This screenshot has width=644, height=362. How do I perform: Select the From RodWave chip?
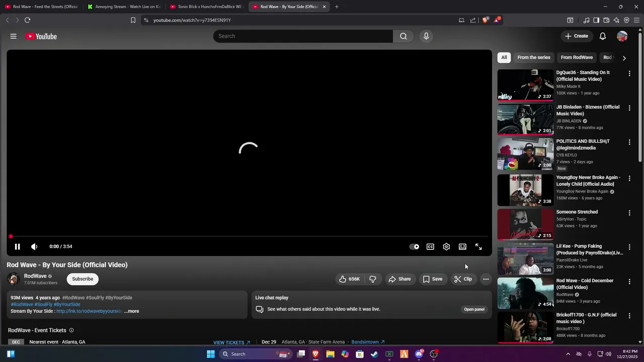click(x=577, y=57)
